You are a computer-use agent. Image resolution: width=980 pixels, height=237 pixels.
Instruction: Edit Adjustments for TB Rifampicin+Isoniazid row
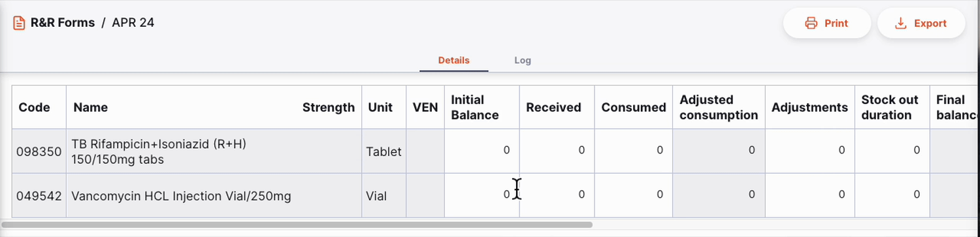click(809, 151)
